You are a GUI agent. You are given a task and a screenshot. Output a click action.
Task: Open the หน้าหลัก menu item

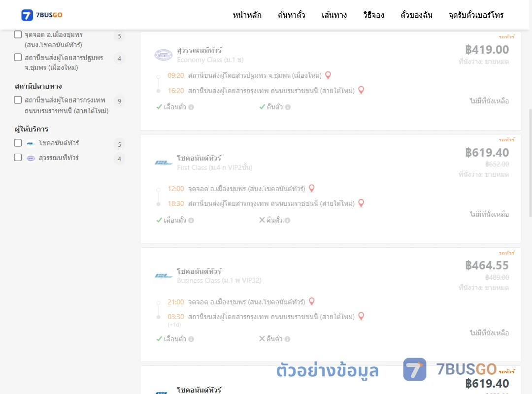(x=247, y=15)
